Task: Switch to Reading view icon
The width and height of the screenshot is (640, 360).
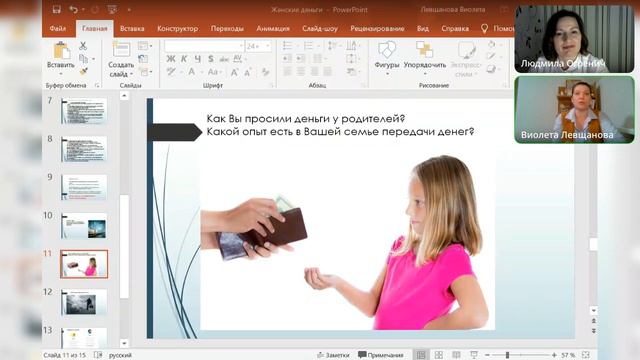Action: 456,355
